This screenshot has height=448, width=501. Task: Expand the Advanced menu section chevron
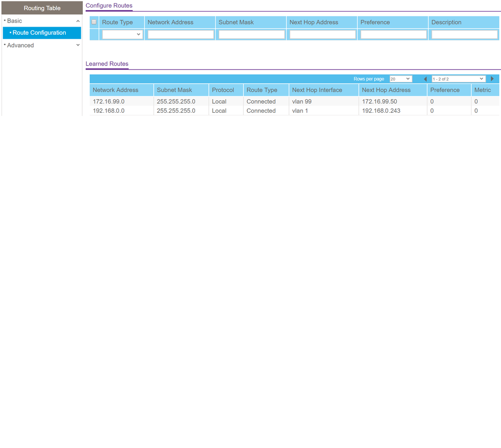coord(78,45)
